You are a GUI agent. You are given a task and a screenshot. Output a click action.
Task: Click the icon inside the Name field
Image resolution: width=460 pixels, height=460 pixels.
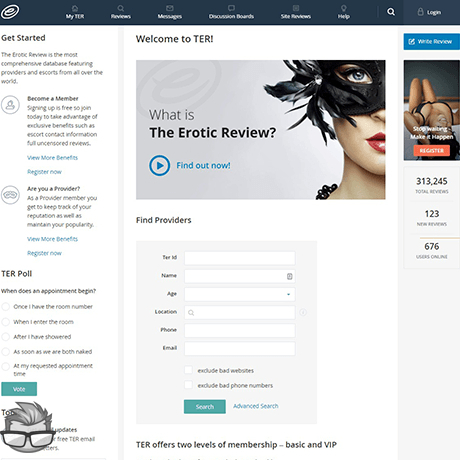[289, 276]
